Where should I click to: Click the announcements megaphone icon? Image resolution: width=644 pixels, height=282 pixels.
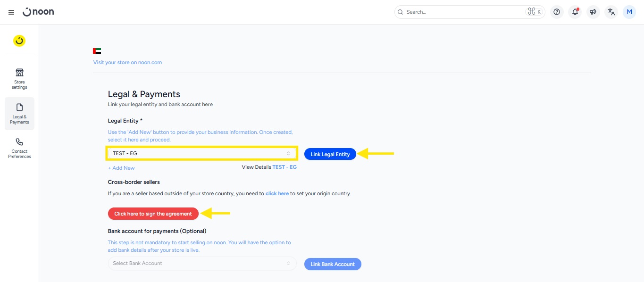593,12
